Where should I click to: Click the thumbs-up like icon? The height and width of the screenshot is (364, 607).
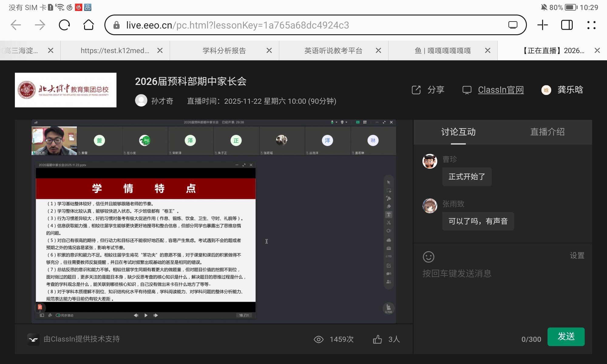(377, 339)
